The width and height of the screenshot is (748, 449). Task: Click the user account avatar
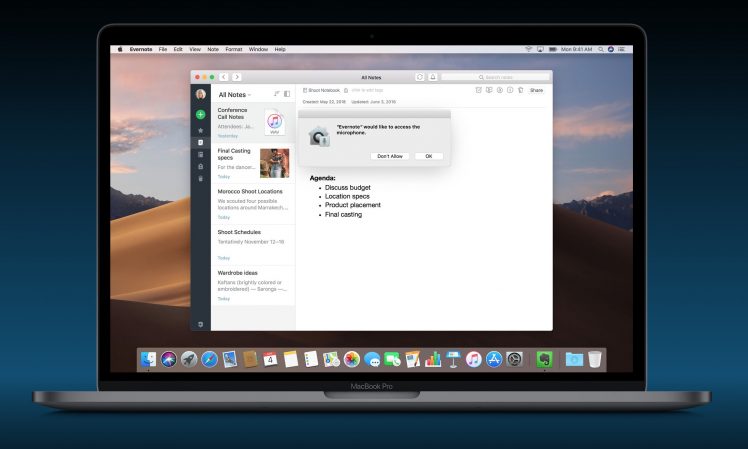(201, 94)
